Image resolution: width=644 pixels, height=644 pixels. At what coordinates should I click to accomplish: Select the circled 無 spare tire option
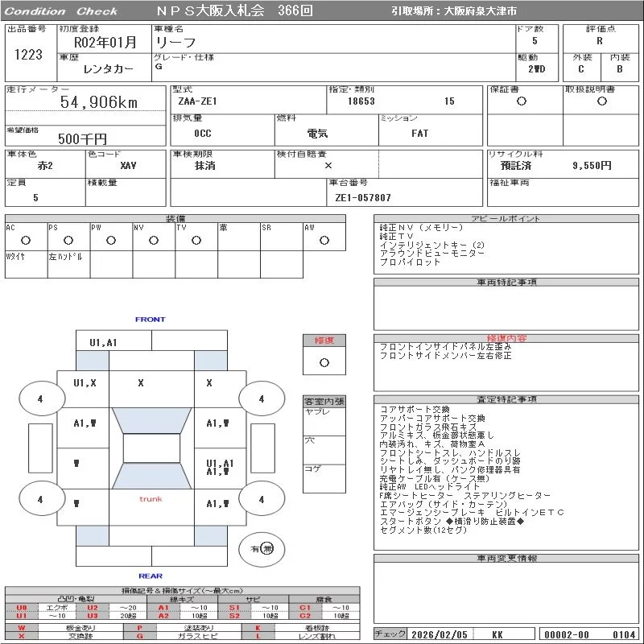(267, 549)
